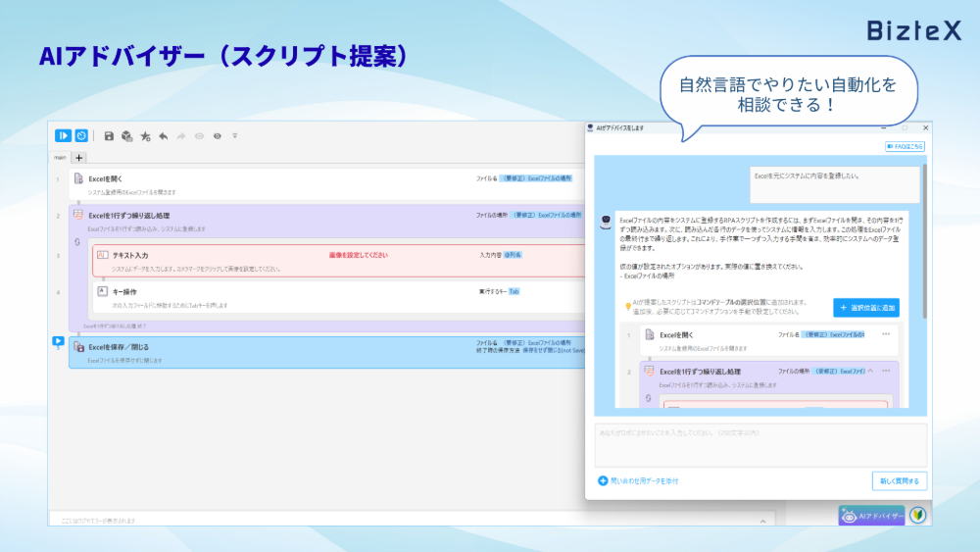Image resolution: width=980 pixels, height=552 pixels.
Task: Open the toolbar overflow dropdown arrow
Action: (x=235, y=135)
